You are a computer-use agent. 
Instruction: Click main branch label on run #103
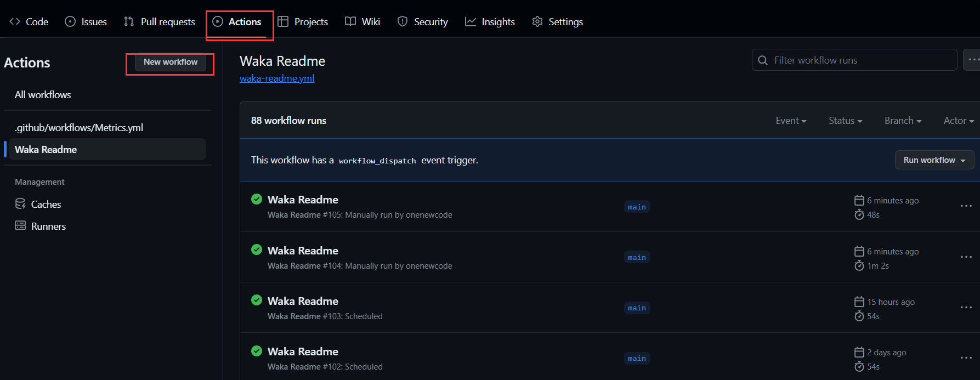[637, 308]
